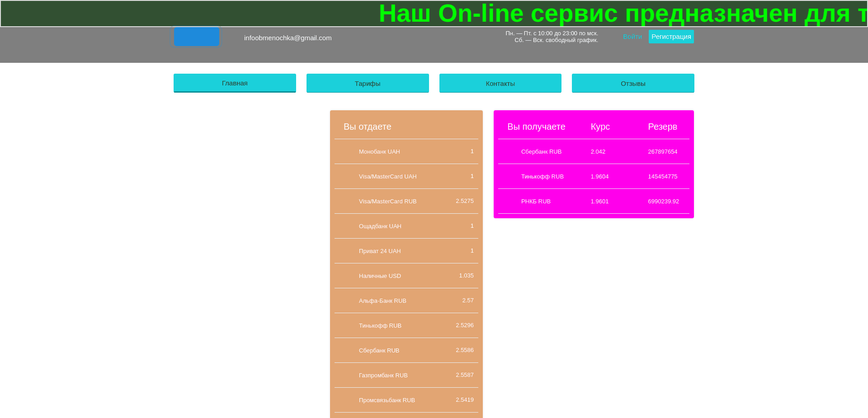Select Тинькофф RUB in the give panel
Viewport: 868px width, 418px height.
[406, 325]
